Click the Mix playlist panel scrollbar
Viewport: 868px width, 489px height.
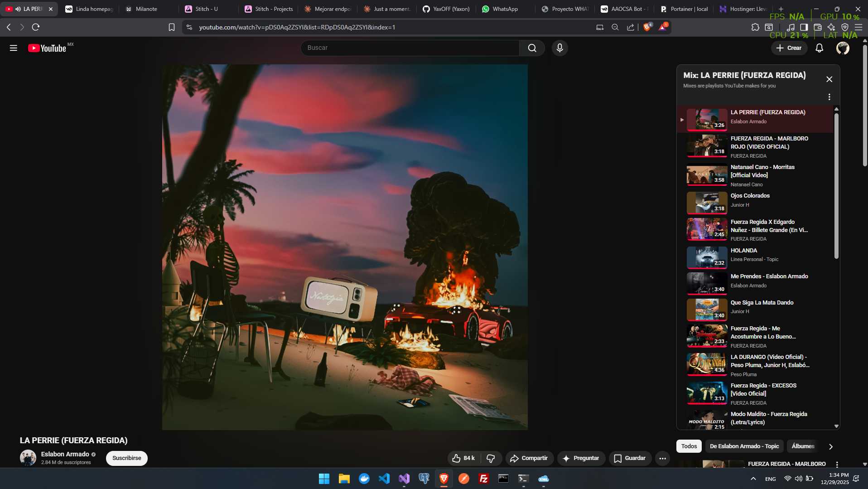[x=836, y=186]
